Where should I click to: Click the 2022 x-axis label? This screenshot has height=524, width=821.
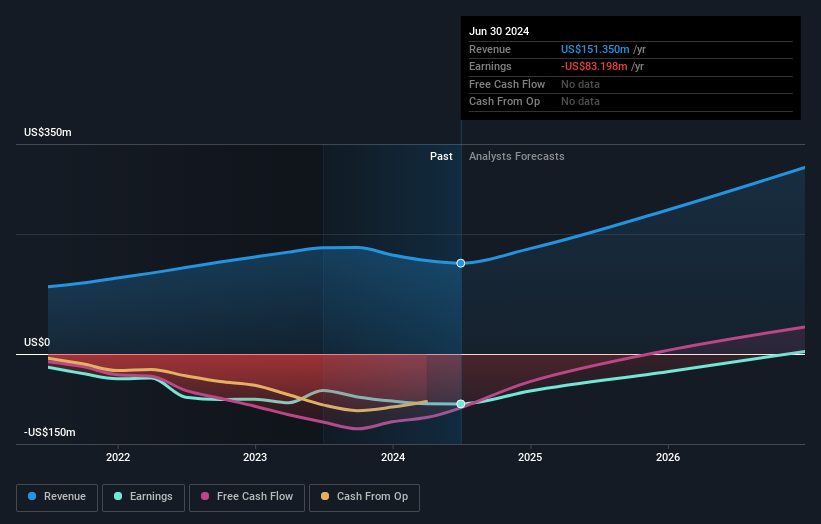click(x=118, y=458)
